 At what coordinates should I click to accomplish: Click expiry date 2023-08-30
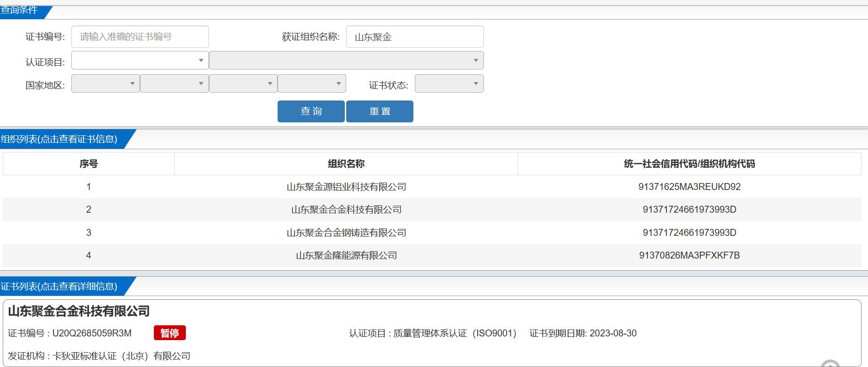tap(613, 333)
